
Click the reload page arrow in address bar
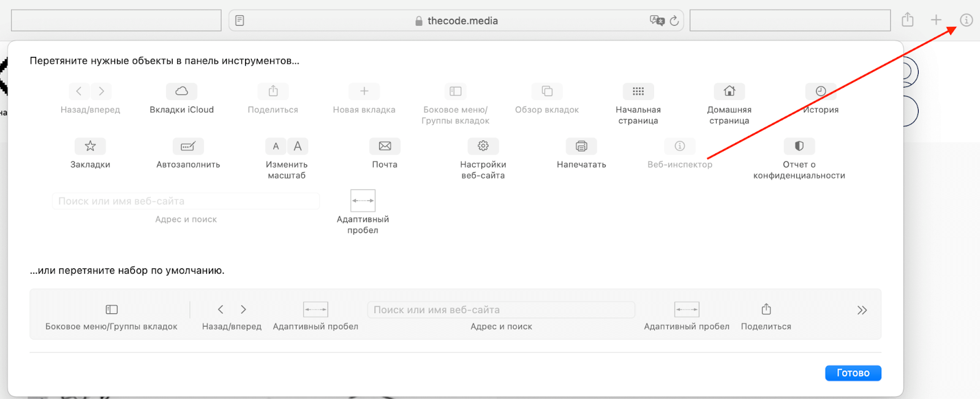[674, 21]
